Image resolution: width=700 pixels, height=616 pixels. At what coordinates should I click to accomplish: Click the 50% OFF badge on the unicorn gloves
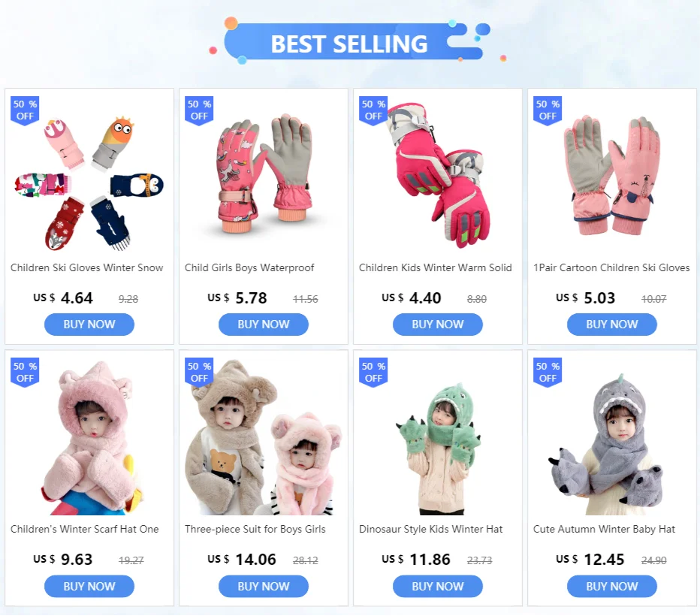pos(199,110)
